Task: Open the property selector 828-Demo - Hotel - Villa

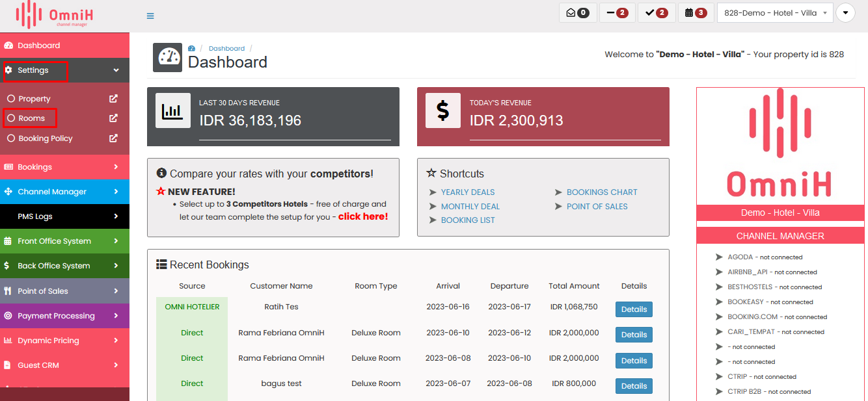Action: [x=775, y=12]
